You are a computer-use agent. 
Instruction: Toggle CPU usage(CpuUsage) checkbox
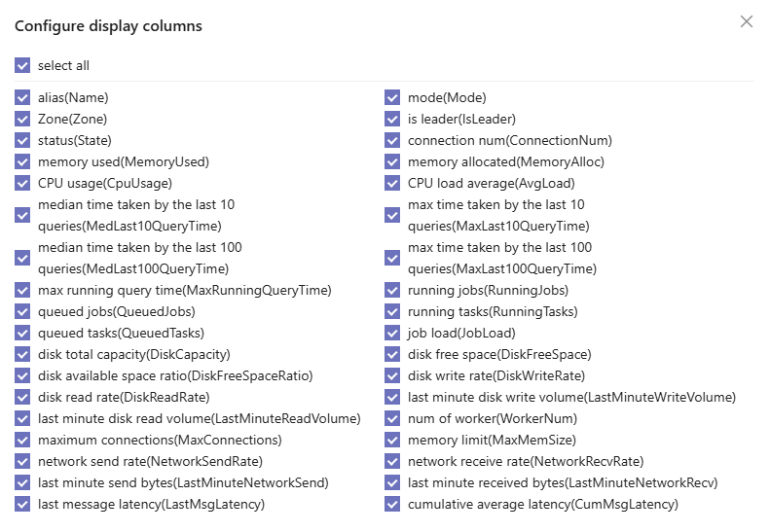click(22, 183)
